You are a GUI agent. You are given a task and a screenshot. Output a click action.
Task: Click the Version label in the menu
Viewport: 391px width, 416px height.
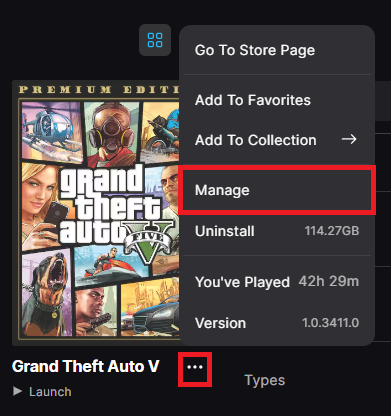pos(220,323)
